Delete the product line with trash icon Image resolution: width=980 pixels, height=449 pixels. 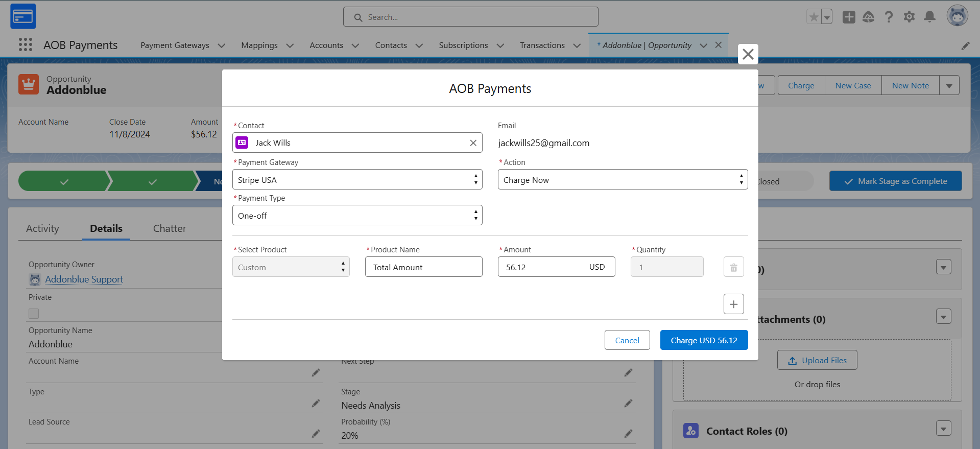[x=733, y=267]
